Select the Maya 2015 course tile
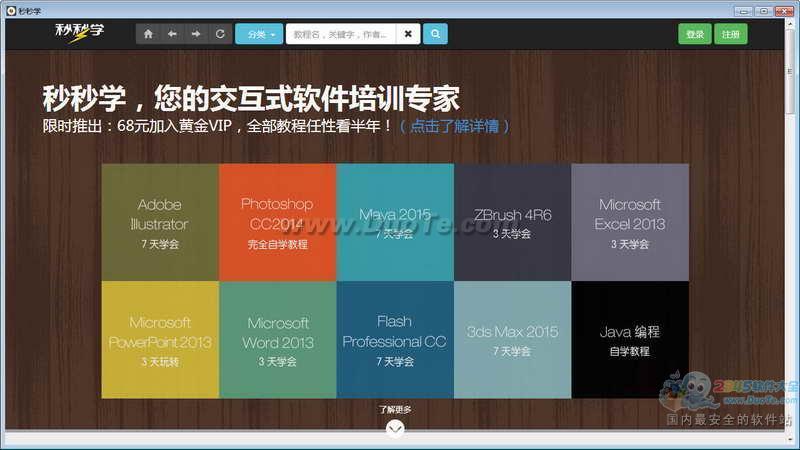This screenshot has width=800, height=450. [395, 222]
